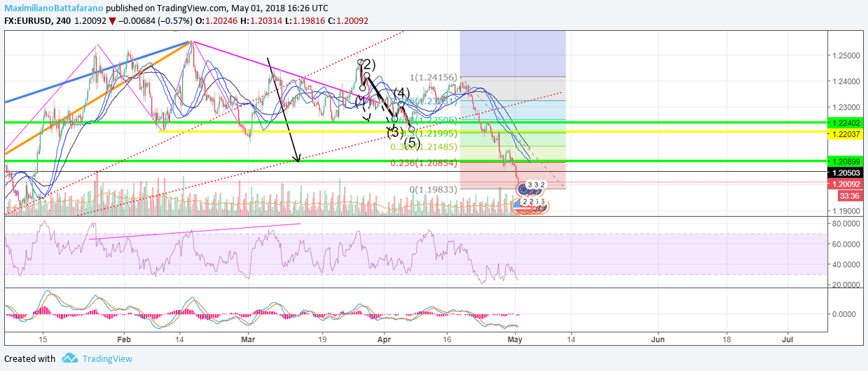The width and height of the screenshot is (868, 371).
Task: Click the 20.0000 RSI axis label
Action: tap(846, 285)
